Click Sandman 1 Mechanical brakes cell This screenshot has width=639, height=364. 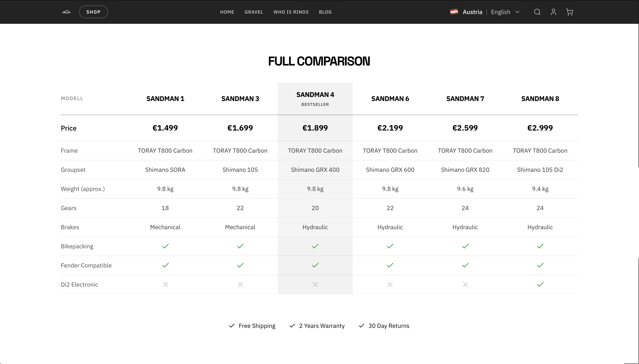pyautogui.click(x=165, y=227)
